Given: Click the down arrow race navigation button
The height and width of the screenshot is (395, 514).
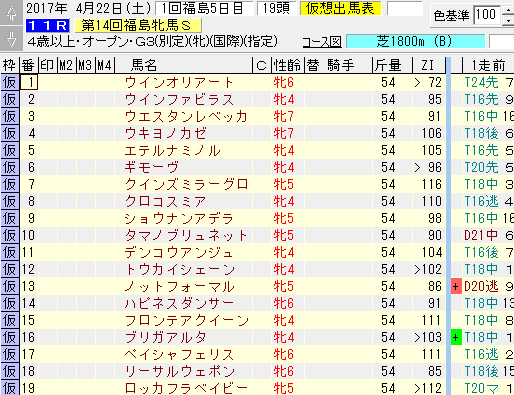Looking at the screenshot, I should point(11,39).
